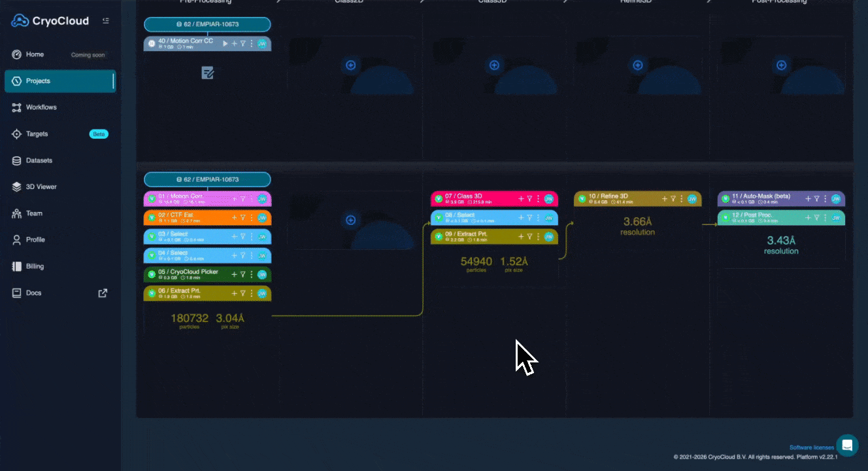Click the plus icon on 12 / Post Proc.
Image resolution: width=868 pixels, height=471 pixels.
pos(808,218)
